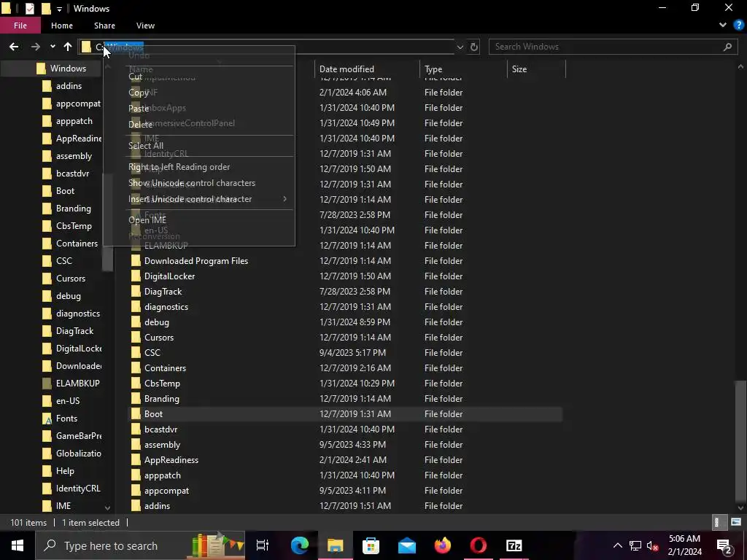Switch to Large icons view layout icon

(736, 522)
